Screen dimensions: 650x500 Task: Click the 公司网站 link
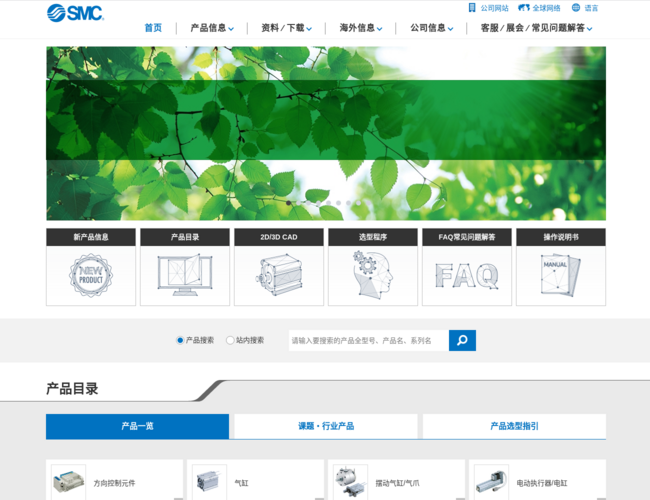[x=494, y=8]
